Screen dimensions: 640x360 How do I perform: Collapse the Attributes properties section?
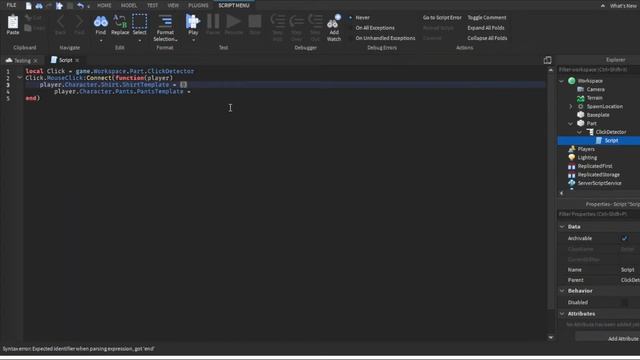click(562, 314)
